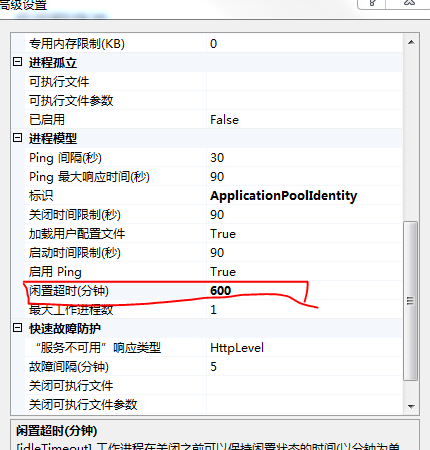Collapse the 进程孤立 section
This screenshot has height=450, width=430.
[17, 62]
